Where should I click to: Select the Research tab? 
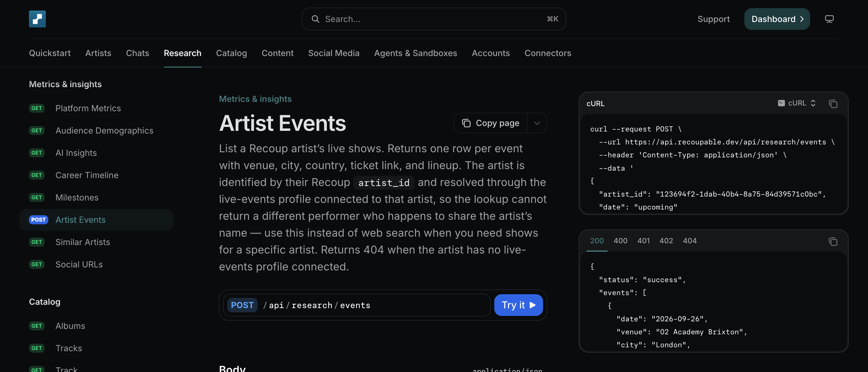(x=182, y=53)
